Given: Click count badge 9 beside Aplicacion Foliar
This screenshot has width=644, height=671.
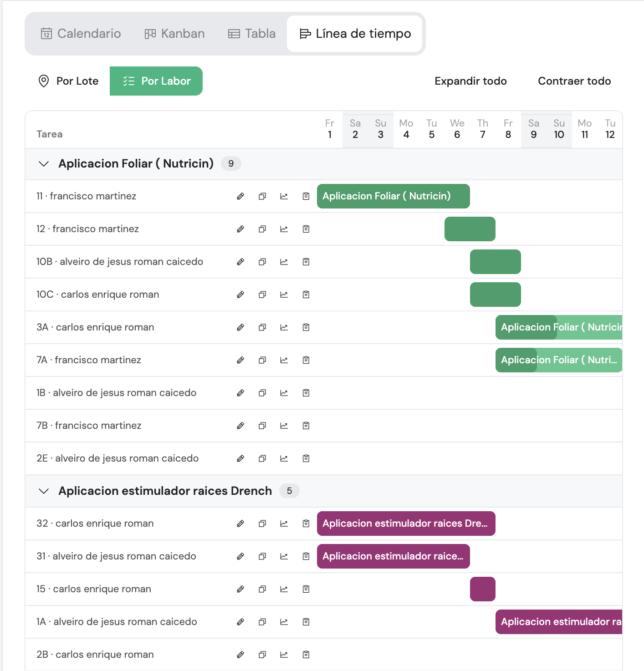Looking at the screenshot, I should (231, 163).
